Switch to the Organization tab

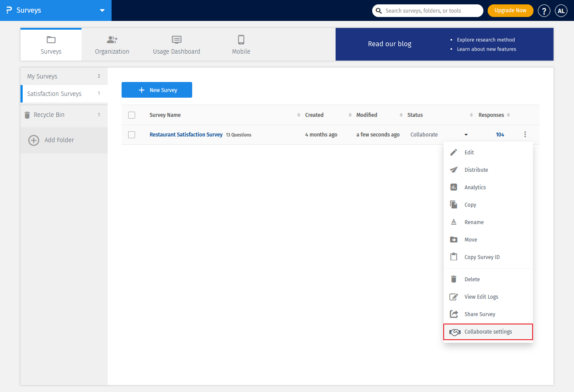pos(112,45)
